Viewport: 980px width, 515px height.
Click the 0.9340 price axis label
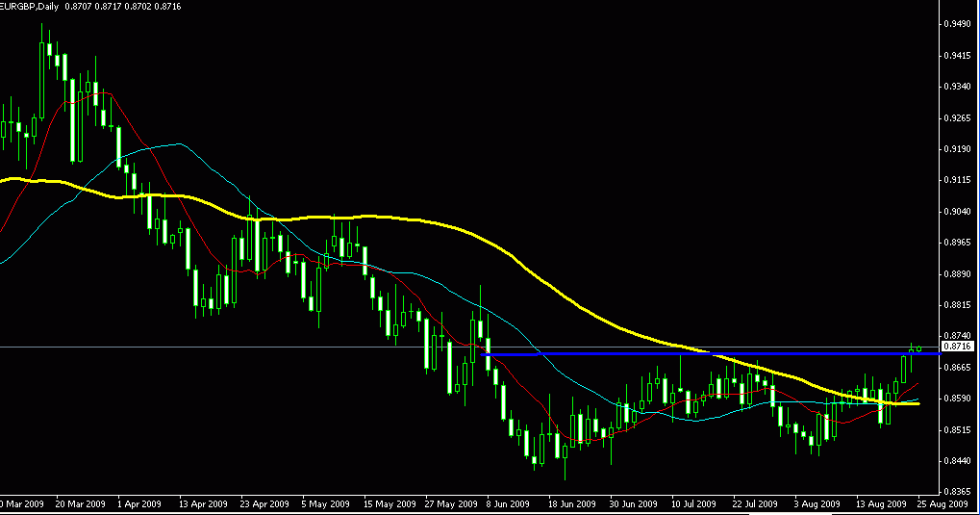[958, 87]
